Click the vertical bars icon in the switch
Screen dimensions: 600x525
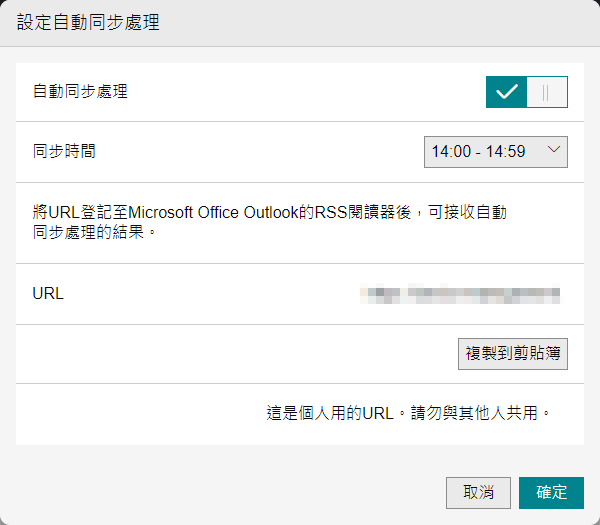[546, 92]
